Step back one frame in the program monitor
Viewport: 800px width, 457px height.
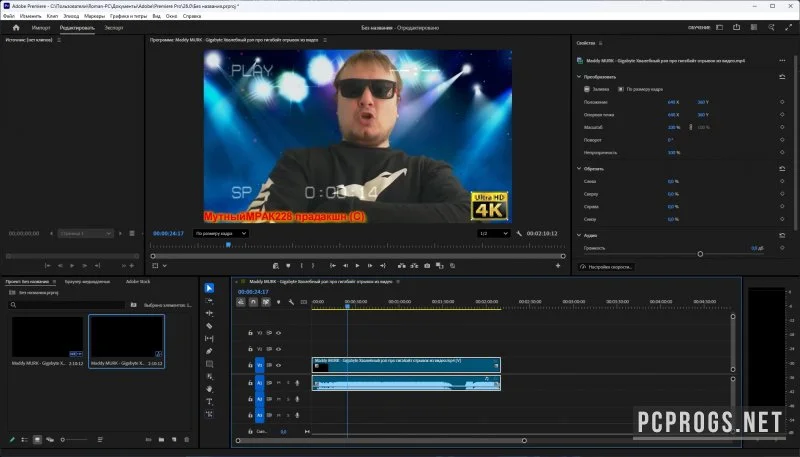click(345, 266)
